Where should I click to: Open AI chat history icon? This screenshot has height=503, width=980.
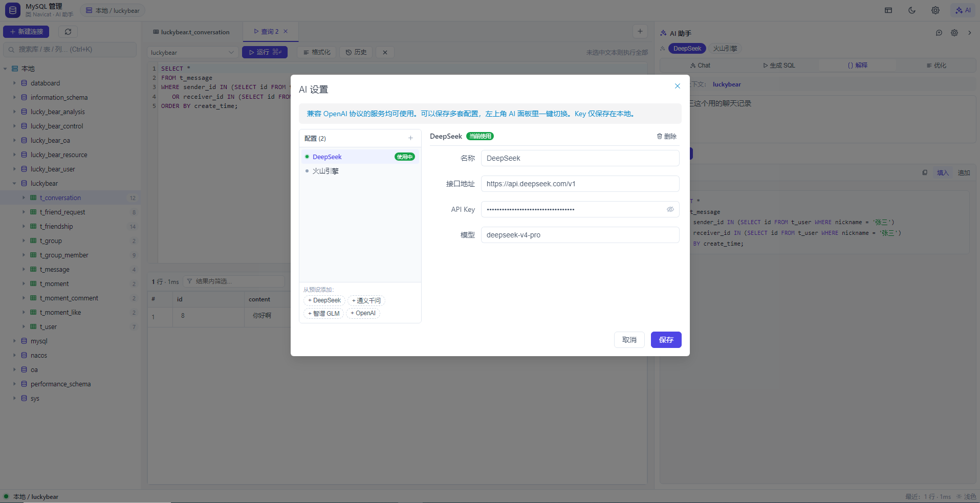(939, 33)
